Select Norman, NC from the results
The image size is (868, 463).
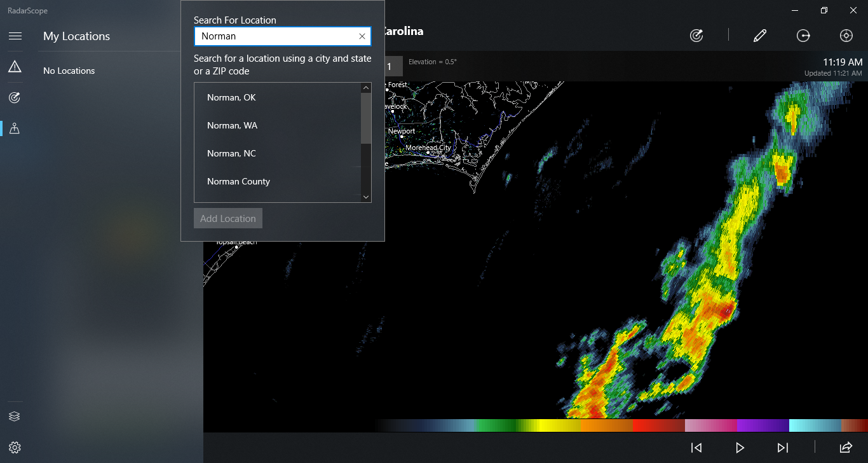231,153
